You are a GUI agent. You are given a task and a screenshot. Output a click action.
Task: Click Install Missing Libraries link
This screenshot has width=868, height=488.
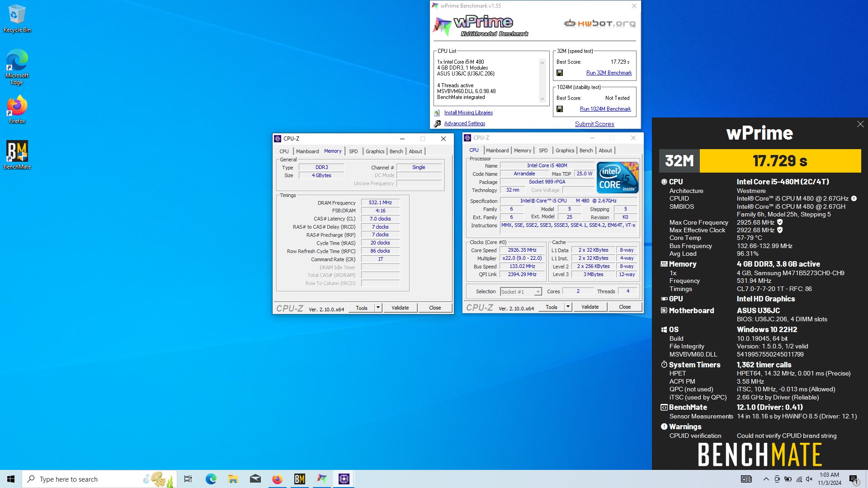[x=468, y=113]
